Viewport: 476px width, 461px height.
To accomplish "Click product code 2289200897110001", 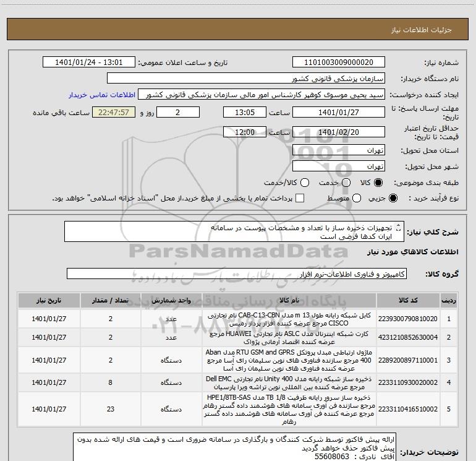I will click(408, 360).
